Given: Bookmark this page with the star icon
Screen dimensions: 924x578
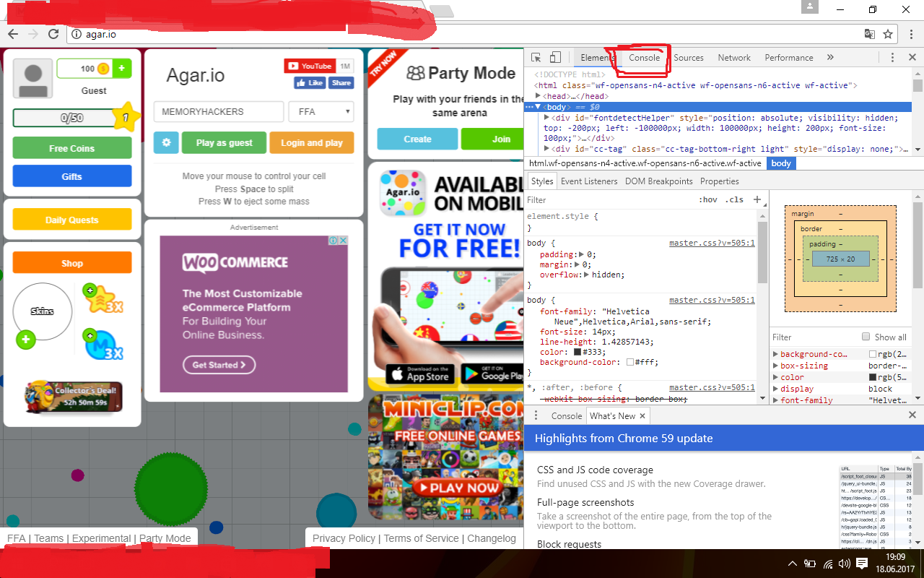Looking at the screenshot, I should coord(888,34).
